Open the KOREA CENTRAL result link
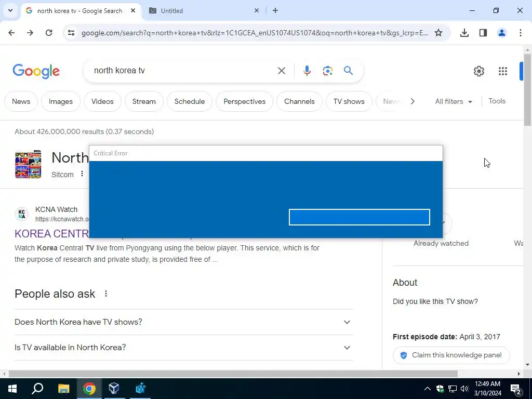Image resolution: width=532 pixels, height=399 pixels. click(51, 234)
